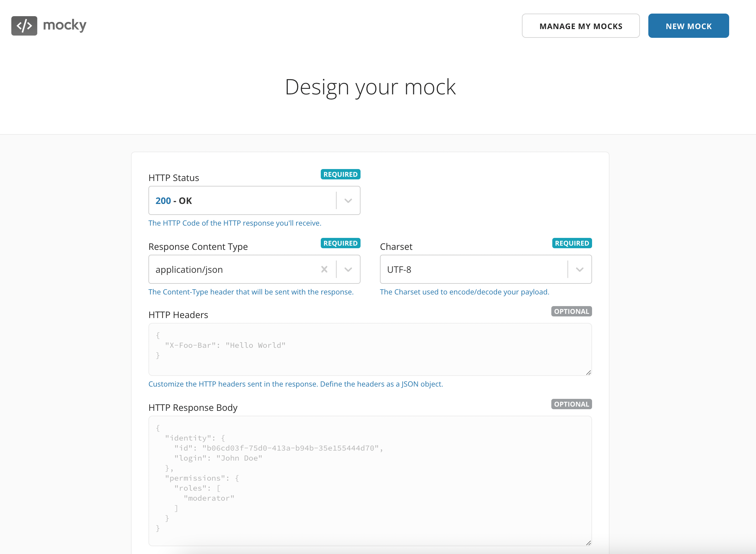Screen dimensions: 756x554
Task: Click the HTTP Status REQUIRED badge
Action: [x=340, y=175]
